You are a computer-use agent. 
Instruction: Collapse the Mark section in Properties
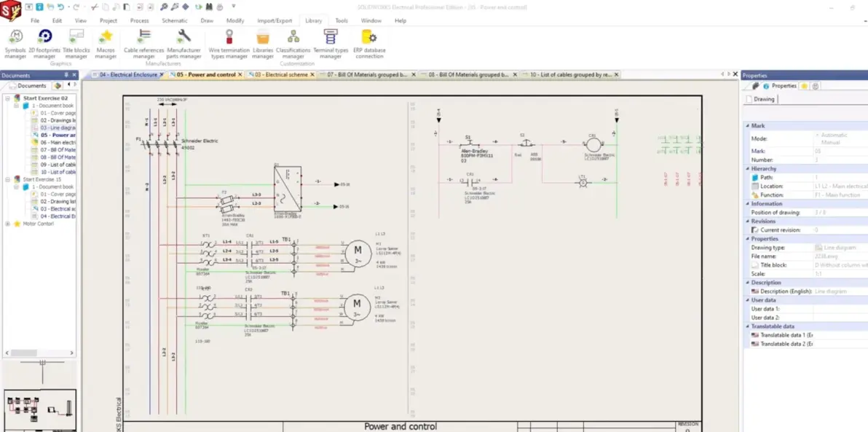click(x=746, y=126)
